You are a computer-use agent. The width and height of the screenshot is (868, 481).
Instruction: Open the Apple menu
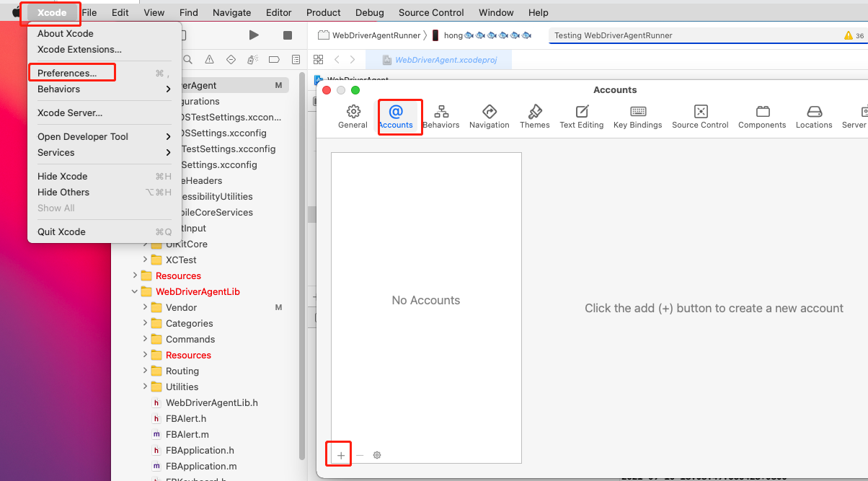[x=16, y=12]
